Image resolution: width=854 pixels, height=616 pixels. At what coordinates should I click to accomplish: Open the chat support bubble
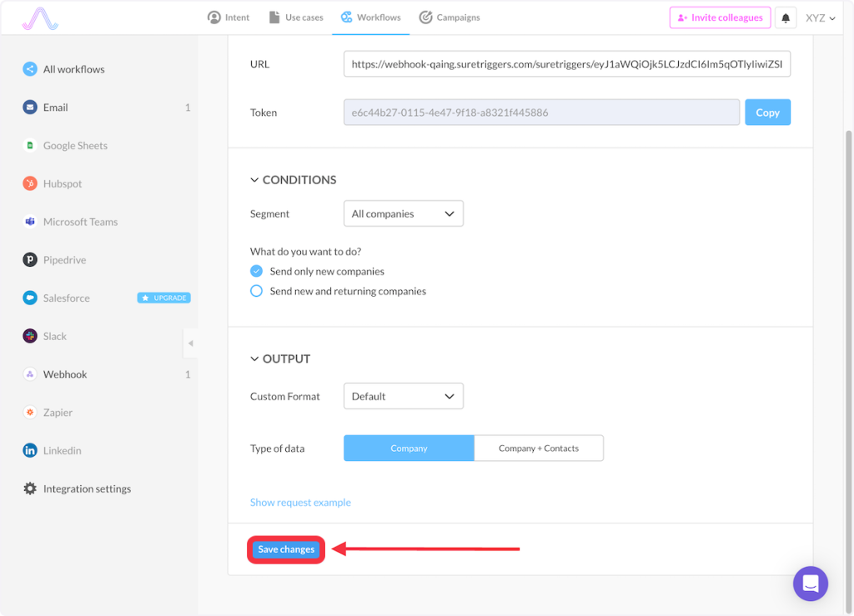coord(810,583)
